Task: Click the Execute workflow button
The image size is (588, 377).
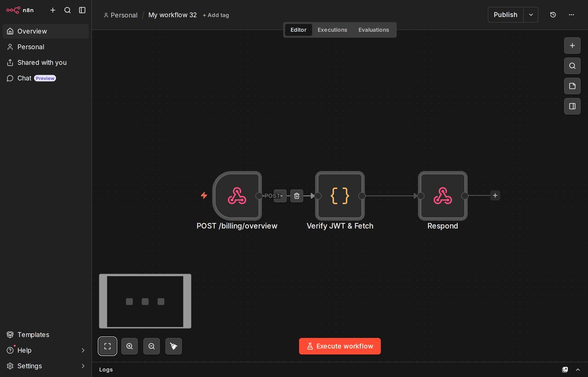Action: (x=340, y=346)
